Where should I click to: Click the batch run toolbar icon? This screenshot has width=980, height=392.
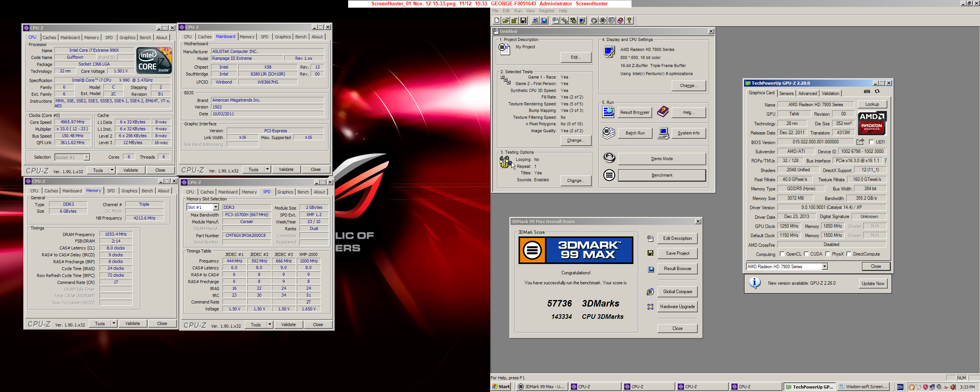point(612,21)
